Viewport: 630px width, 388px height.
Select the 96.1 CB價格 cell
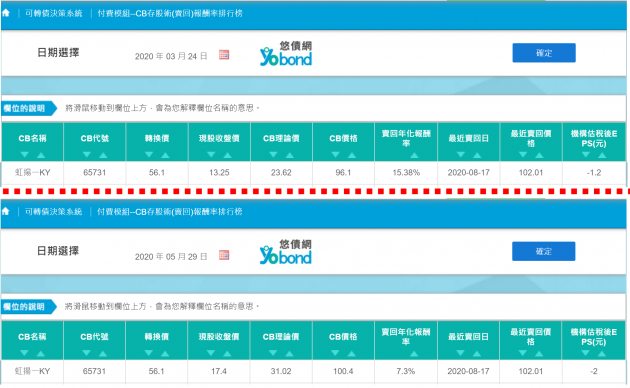point(344,173)
